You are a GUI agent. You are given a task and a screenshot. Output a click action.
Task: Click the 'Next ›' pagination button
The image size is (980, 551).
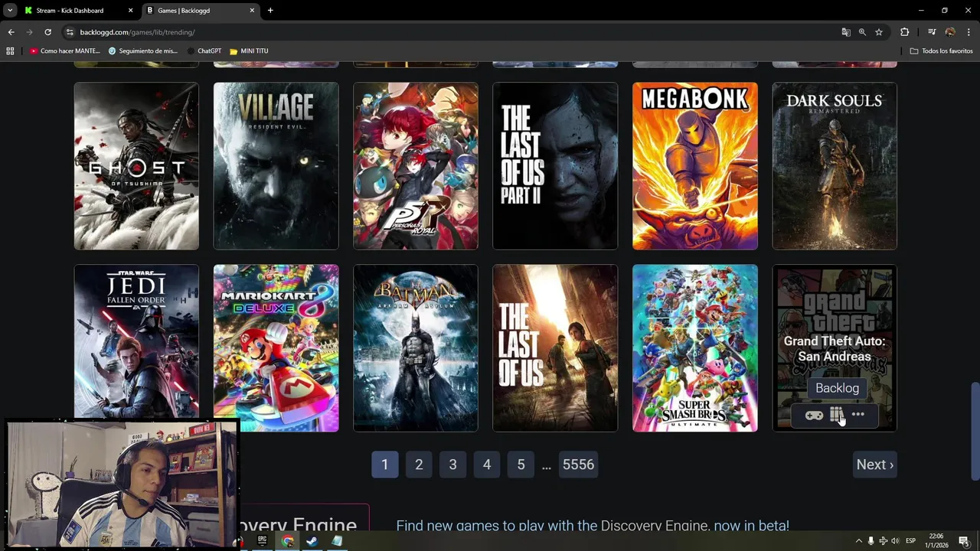(875, 465)
